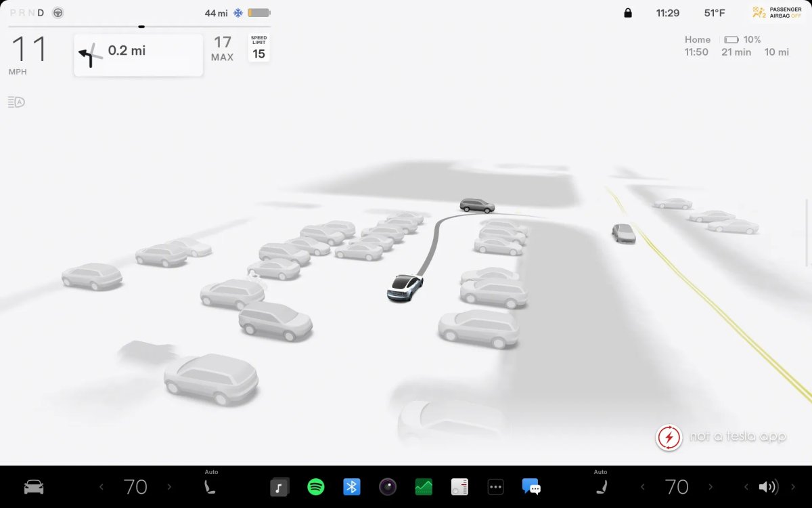Tap the Autopilot steering wheel icon

tap(58, 12)
